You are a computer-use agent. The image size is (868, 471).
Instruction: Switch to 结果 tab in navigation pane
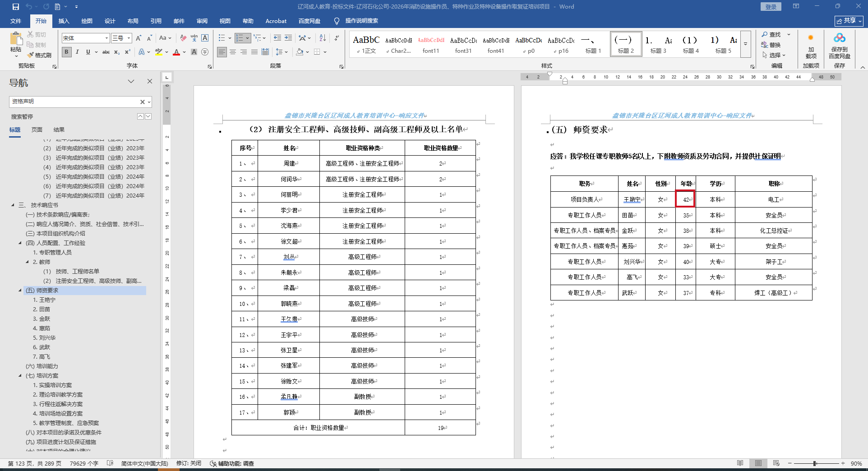tap(59, 129)
